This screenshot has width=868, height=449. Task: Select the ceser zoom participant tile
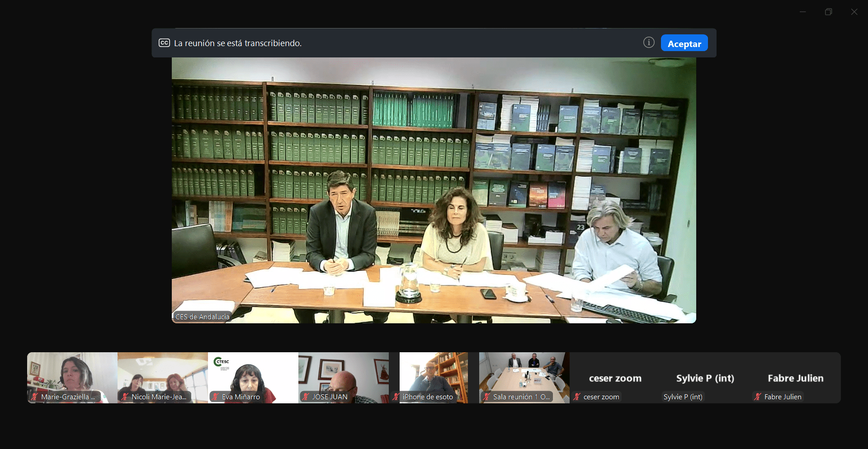615,378
